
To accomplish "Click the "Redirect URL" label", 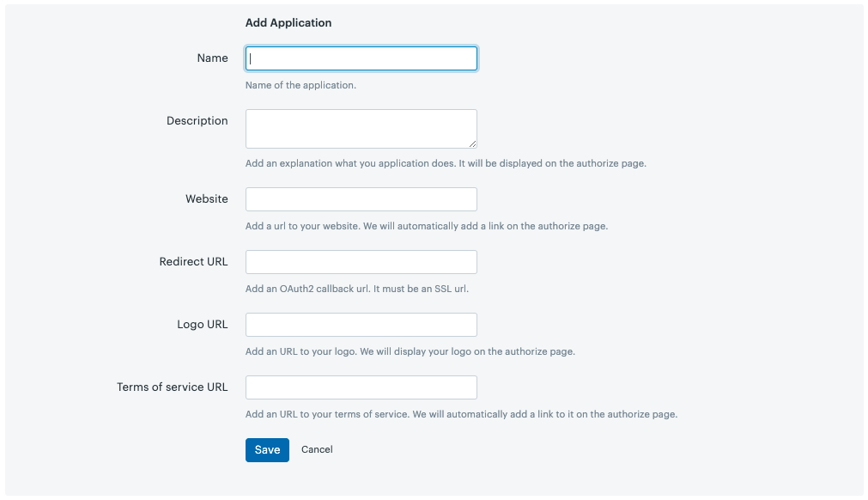I will point(193,262).
